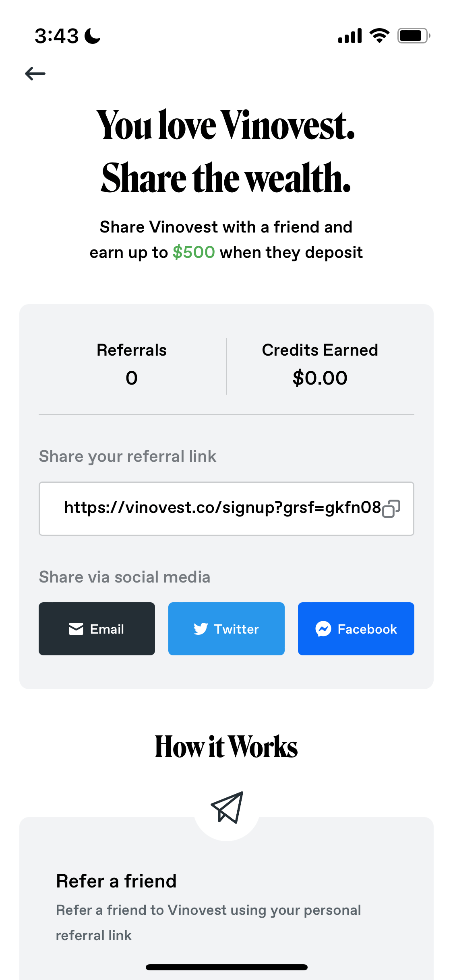Tap the home indicator bar
This screenshot has height=980, width=453.
click(x=226, y=967)
